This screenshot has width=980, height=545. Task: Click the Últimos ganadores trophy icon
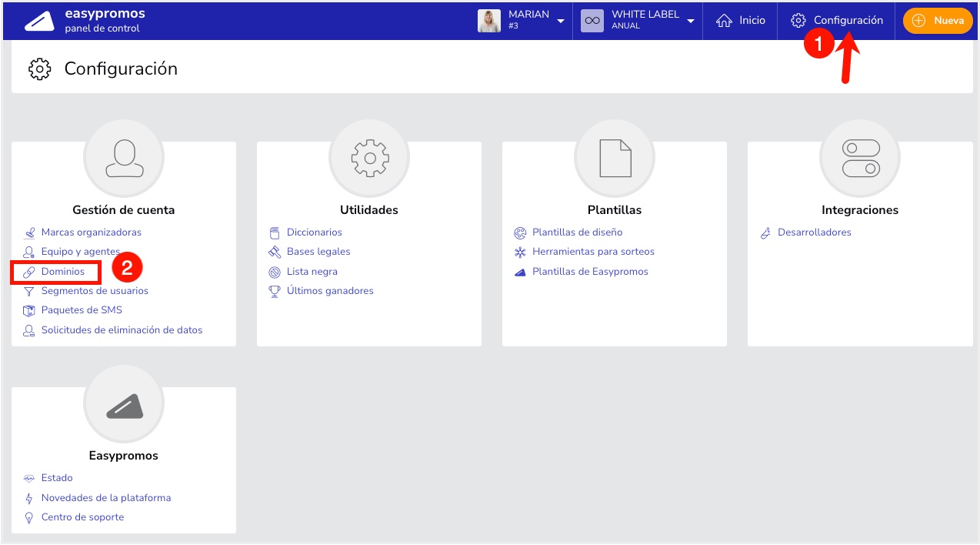pos(275,291)
